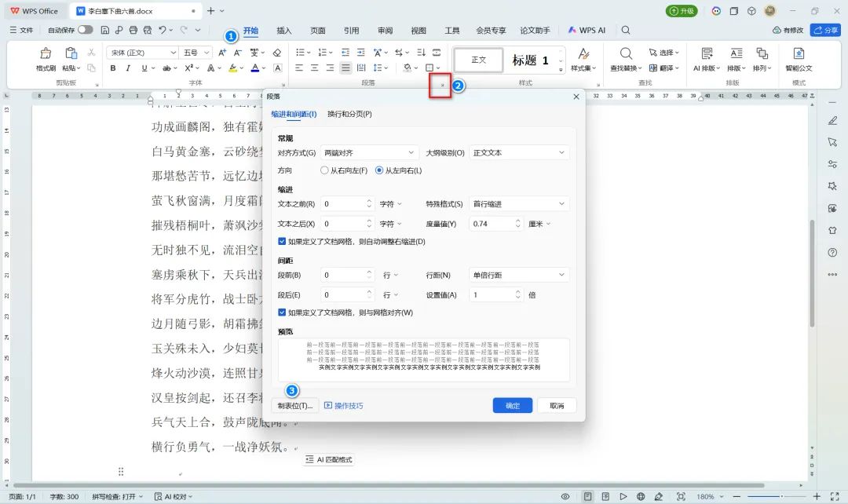Click the center alignment icon
This screenshot has width=848, height=504.
point(314,68)
